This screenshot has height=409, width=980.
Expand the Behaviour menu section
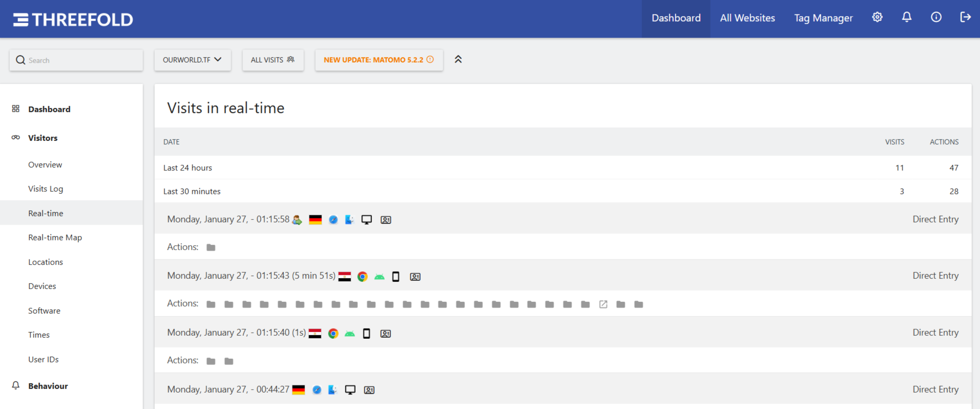(48, 386)
